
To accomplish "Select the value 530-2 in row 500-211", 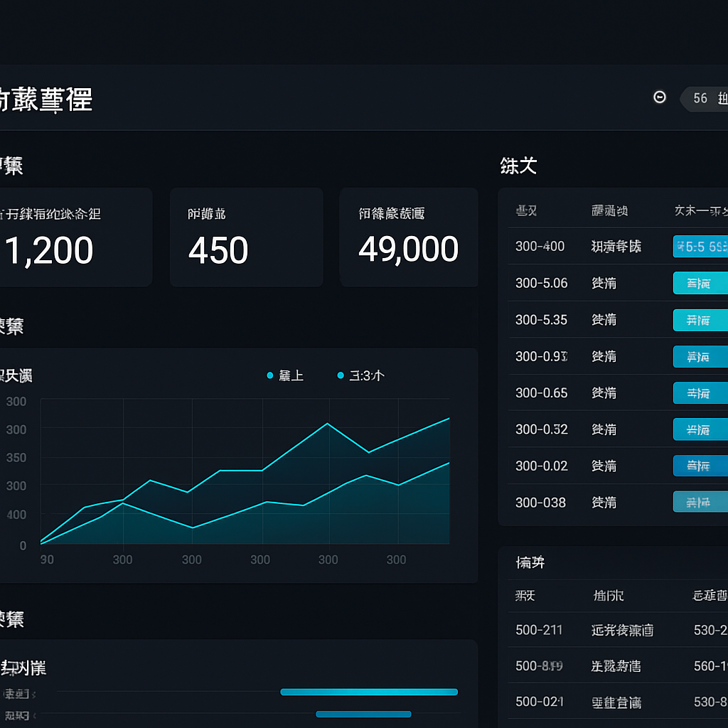I will pyautogui.click(x=710, y=630).
